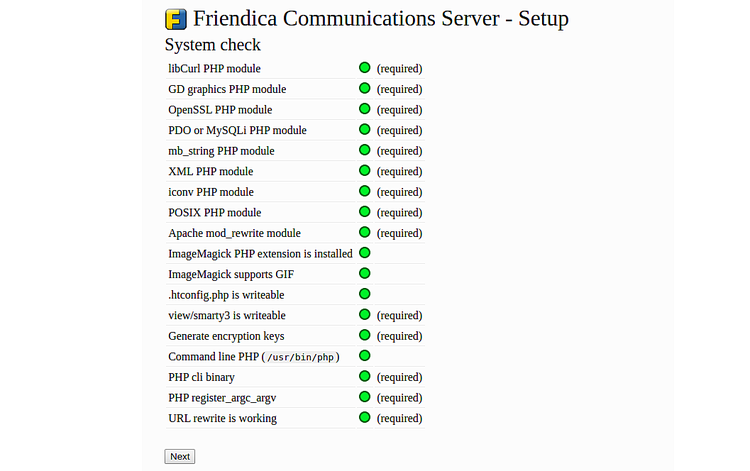750x471 pixels.
Task: Select the 'POSIX PHP module' text
Action: click(215, 212)
